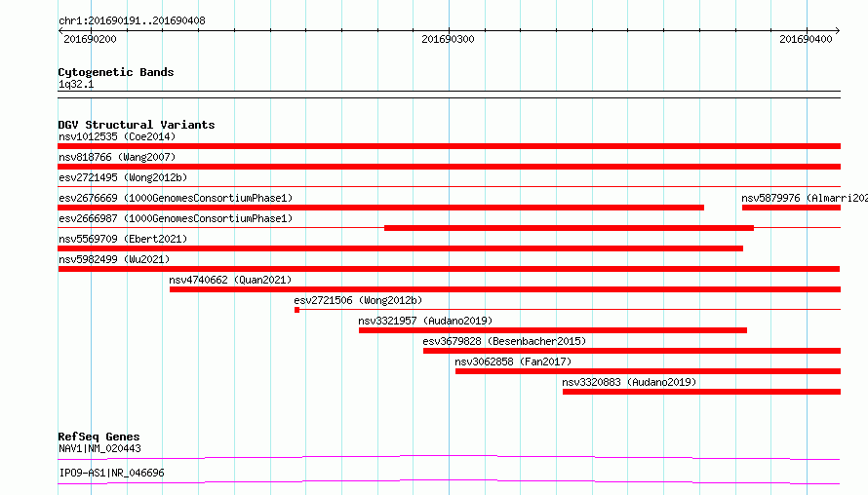
Task: Select the nsv5569709 red variant bar
Action: coord(400,248)
